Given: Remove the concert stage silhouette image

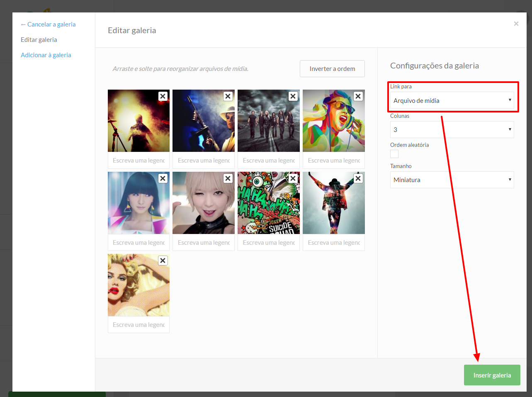Looking at the screenshot, I should [163, 96].
